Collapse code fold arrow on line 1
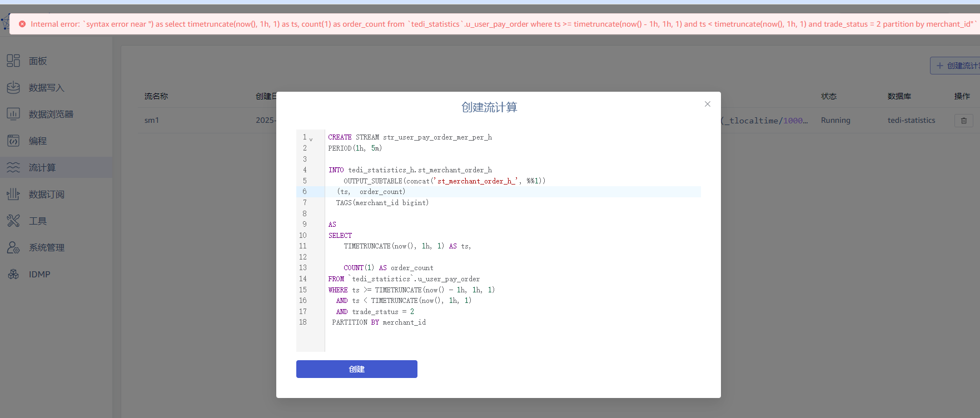This screenshot has width=980, height=418. click(x=311, y=139)
